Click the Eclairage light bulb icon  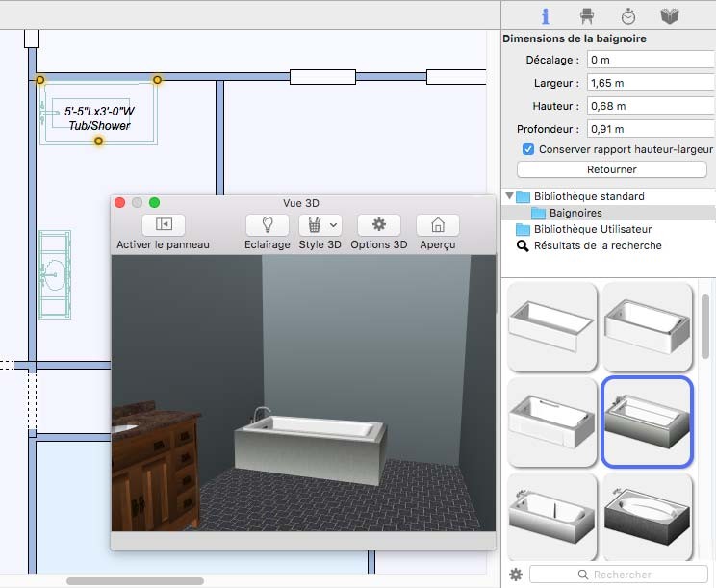click(268, 224)
